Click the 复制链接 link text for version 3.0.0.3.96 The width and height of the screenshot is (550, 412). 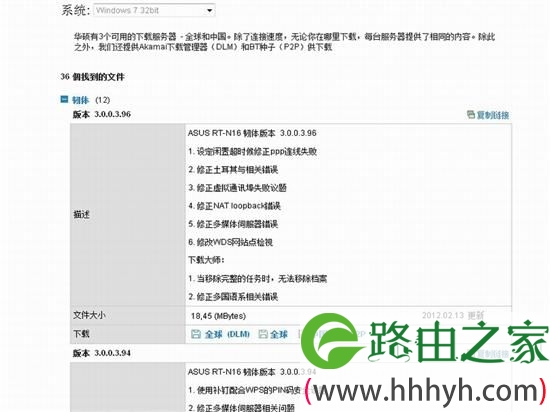pos(492,115)
